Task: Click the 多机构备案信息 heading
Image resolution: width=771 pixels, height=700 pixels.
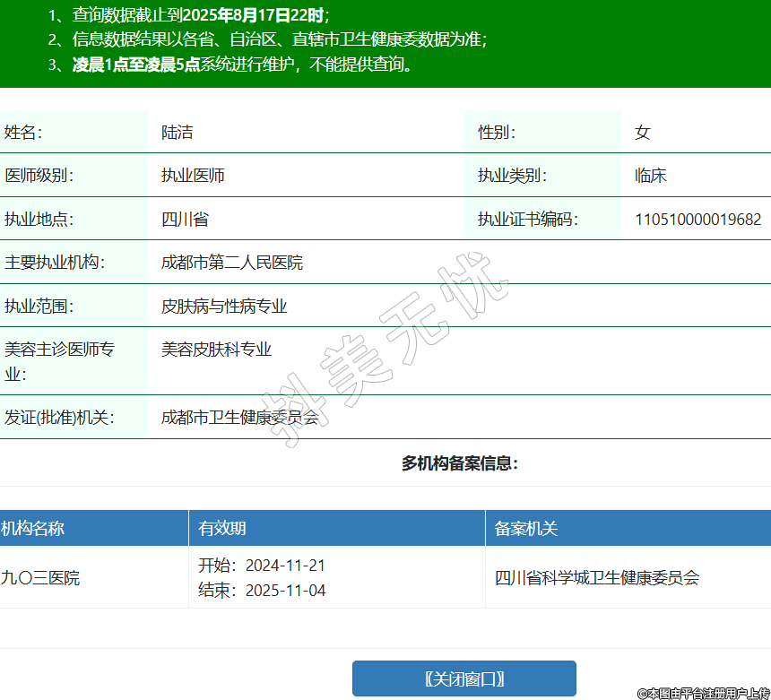Action: click(459, 463)
